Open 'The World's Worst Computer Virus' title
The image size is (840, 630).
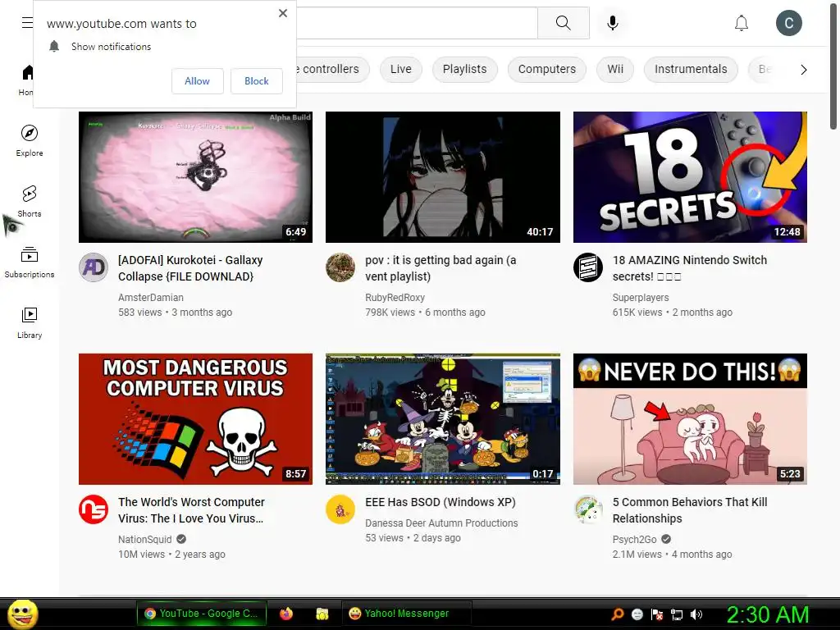[x=191, y=510]
